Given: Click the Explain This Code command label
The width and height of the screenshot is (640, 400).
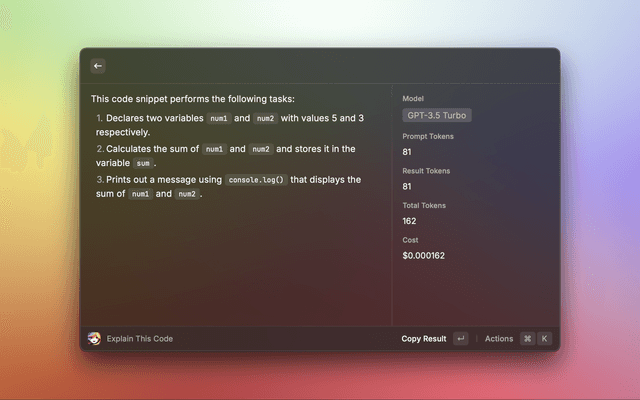Looking at the screenshot, I should click(140, 339).
